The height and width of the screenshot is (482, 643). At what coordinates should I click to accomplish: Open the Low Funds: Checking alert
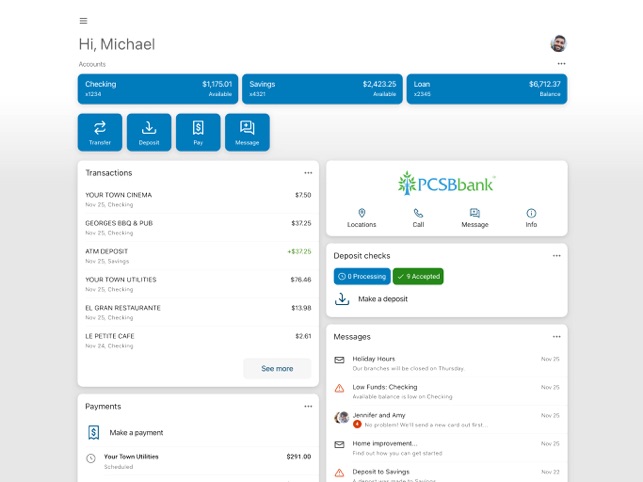pyautogui.click(x=447, y=392)
